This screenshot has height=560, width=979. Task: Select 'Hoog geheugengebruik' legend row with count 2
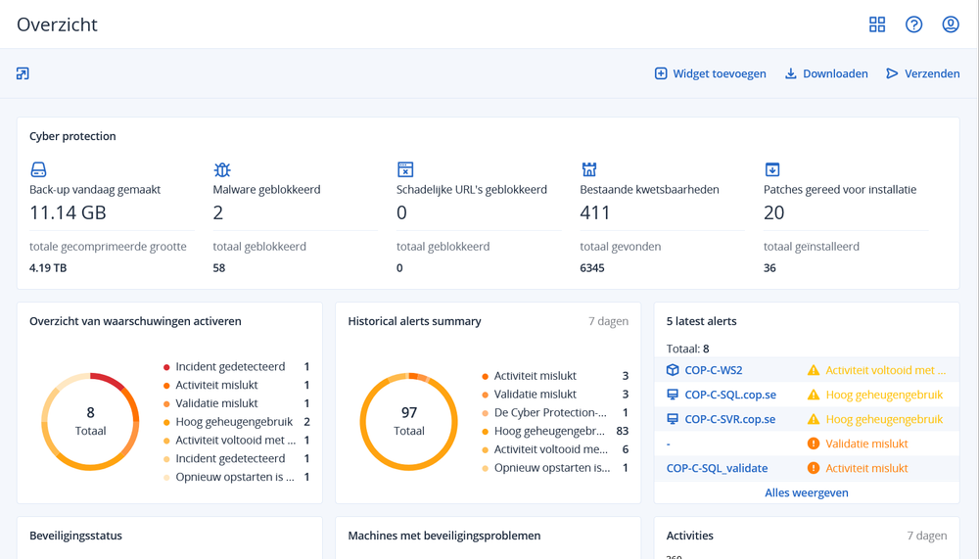tap(237, 422)
